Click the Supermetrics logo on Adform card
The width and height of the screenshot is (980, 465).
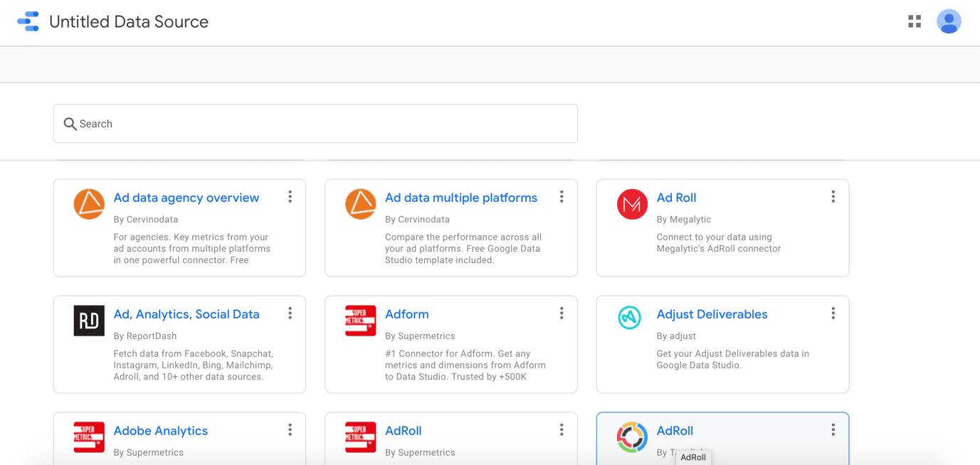click(361, 321)
